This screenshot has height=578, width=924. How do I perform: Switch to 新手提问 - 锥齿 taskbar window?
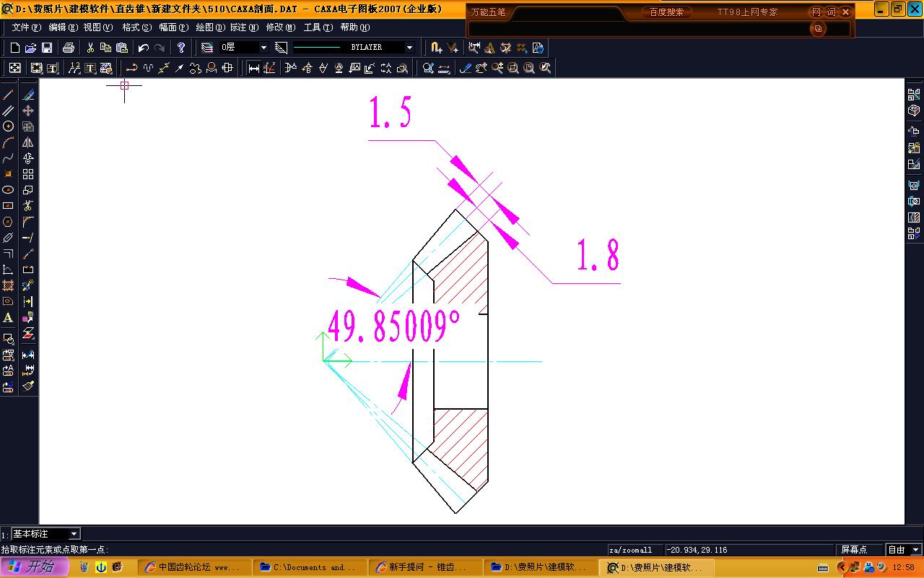pyautogui.click(x=425, y=567)
